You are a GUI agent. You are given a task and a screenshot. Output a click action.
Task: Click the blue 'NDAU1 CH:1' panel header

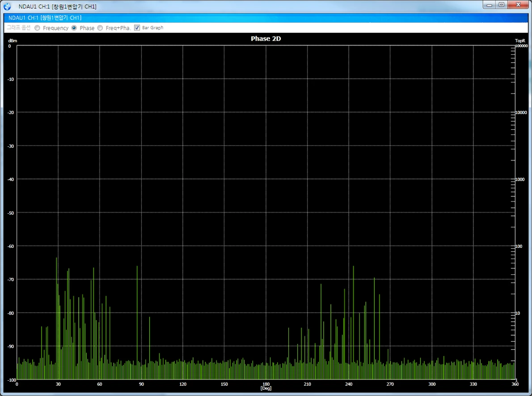(266, 17)
